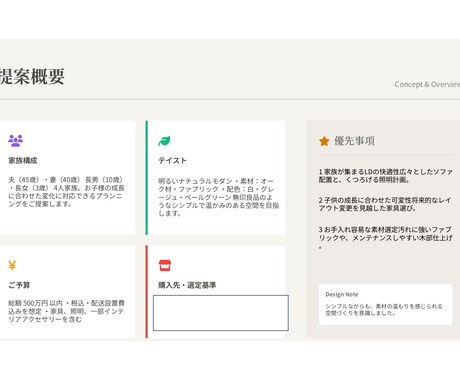Select the 家族構成 card heading
This screenshot has height=380, width=460.
coord(23,160)
